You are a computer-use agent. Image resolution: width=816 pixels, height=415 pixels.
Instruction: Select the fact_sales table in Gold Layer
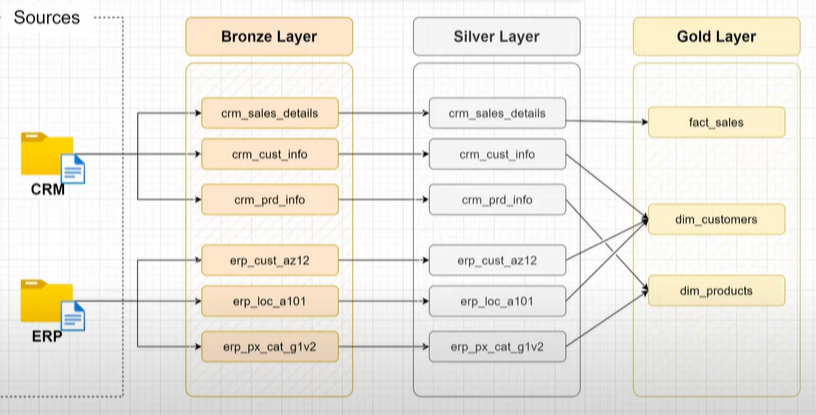[x=716, y=122]
